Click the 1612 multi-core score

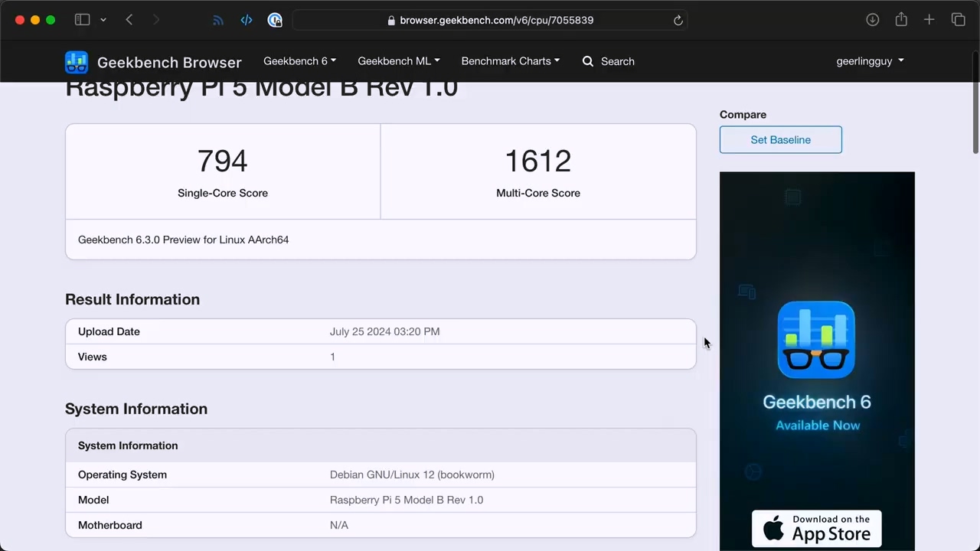pyautogui.click(x=538, y=161)
